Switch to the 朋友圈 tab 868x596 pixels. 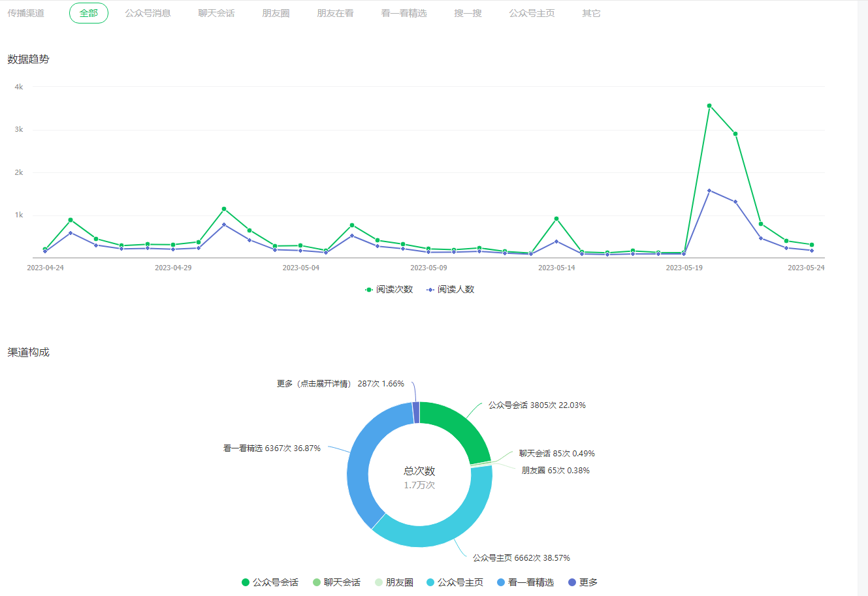pyautogui.click(x=276, y=13)
